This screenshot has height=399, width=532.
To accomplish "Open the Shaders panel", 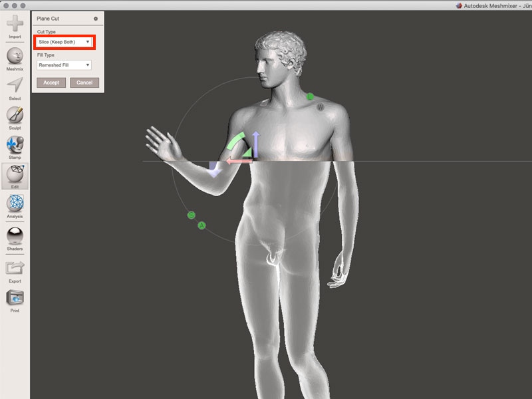I will 15,236.
